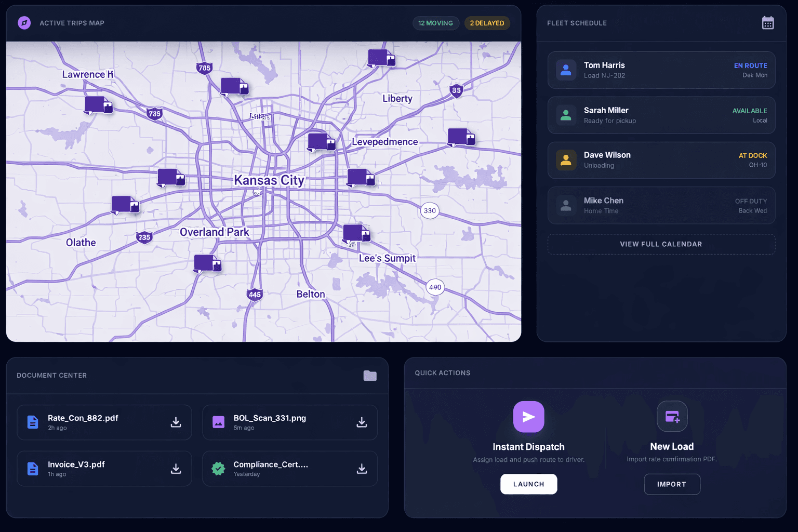Viewport: 798px width, 532px height.
Task: Download Invoice_V3.pdf
Action: coord(176,468)
